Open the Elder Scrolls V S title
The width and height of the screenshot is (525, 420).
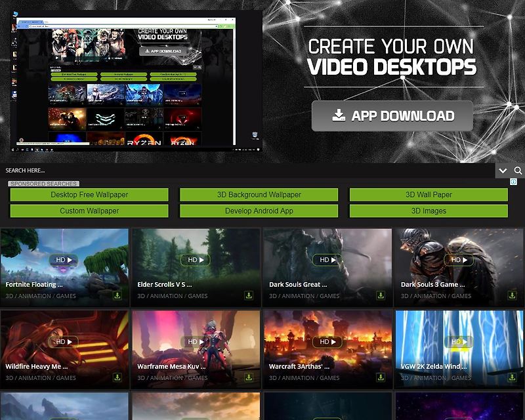point(165,285)
